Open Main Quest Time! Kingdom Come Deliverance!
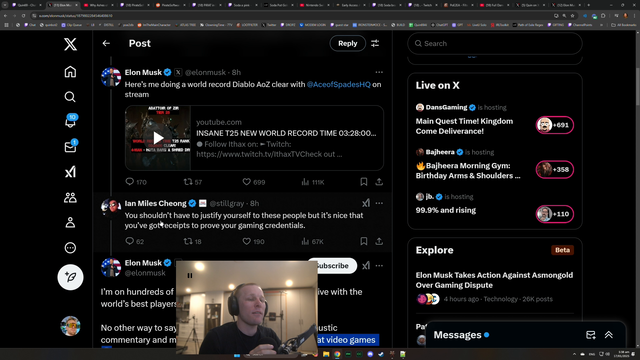Image resolution: width=640 pixels, height=360 pixels. (x=464, y=126)
